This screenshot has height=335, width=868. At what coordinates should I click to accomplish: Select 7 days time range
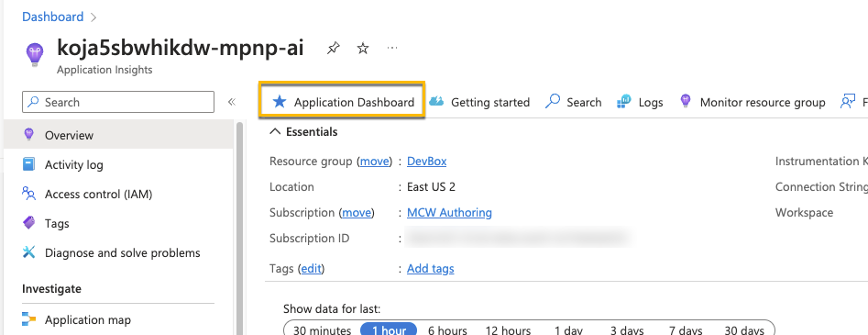click(687, 330)
